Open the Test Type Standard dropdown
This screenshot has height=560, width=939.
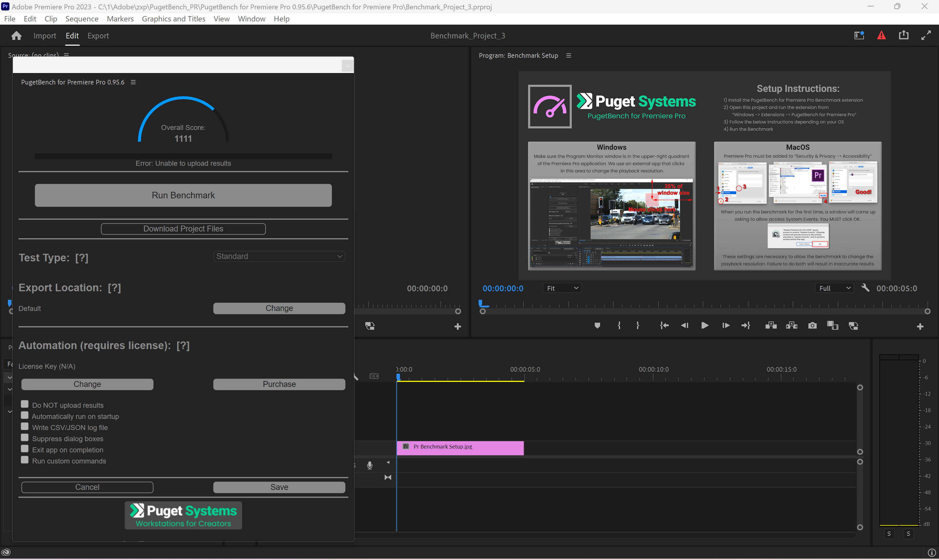pos(279,256)
